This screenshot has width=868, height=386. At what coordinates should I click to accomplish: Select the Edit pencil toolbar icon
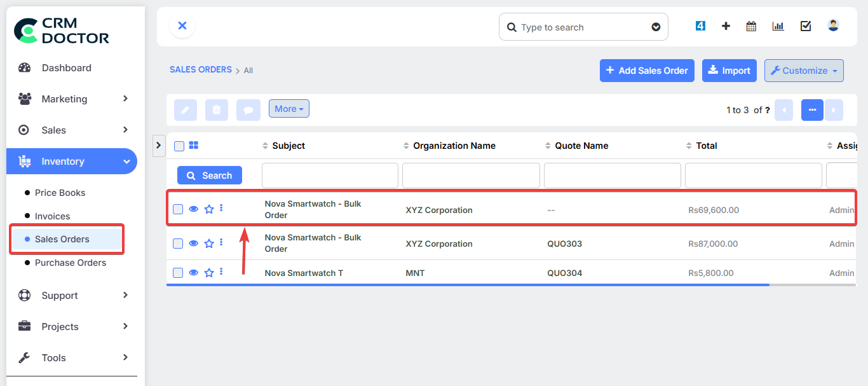[185, 109]
